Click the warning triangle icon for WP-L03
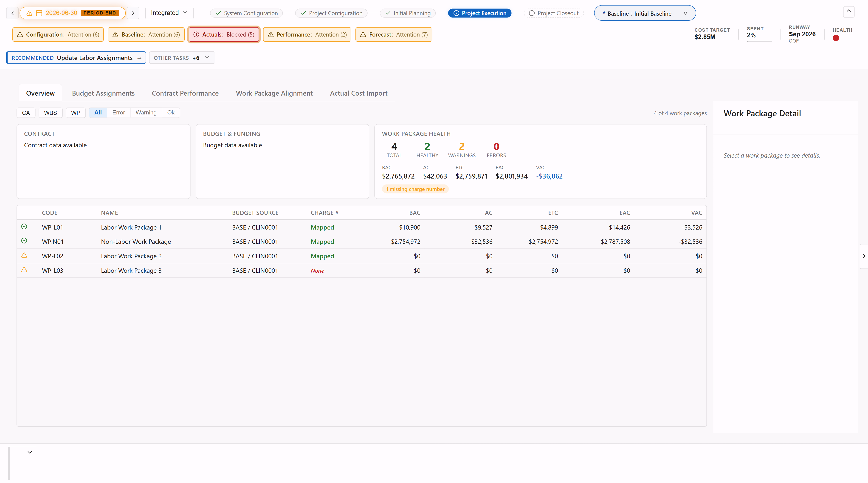This screenshot has width=868, height=483. pos(24,270)
